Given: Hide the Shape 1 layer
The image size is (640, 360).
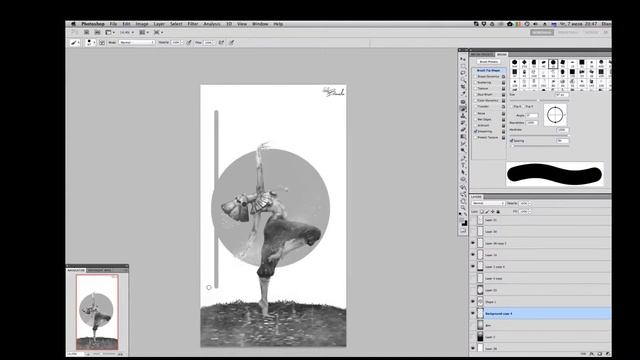Looking at the screenshot, I should coord(473,302).
